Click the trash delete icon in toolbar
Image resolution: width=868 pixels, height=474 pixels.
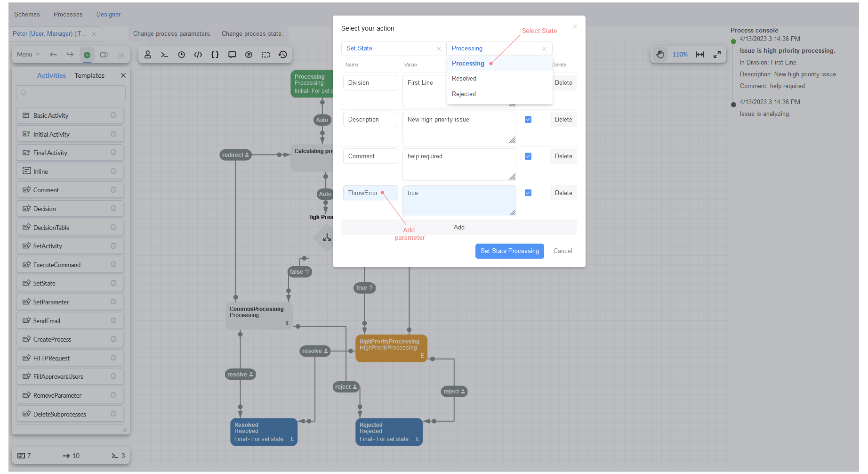click(121, 55)
